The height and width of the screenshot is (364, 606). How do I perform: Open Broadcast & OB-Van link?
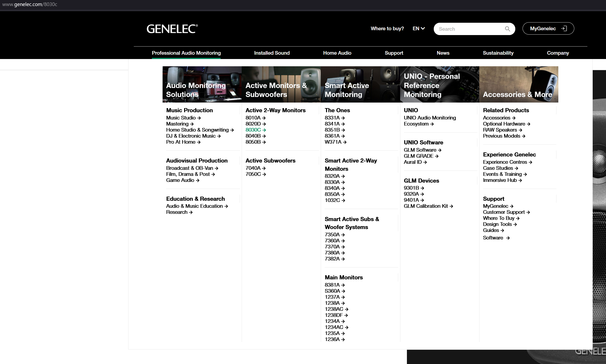pyautogui.click(x=192, y=168)
